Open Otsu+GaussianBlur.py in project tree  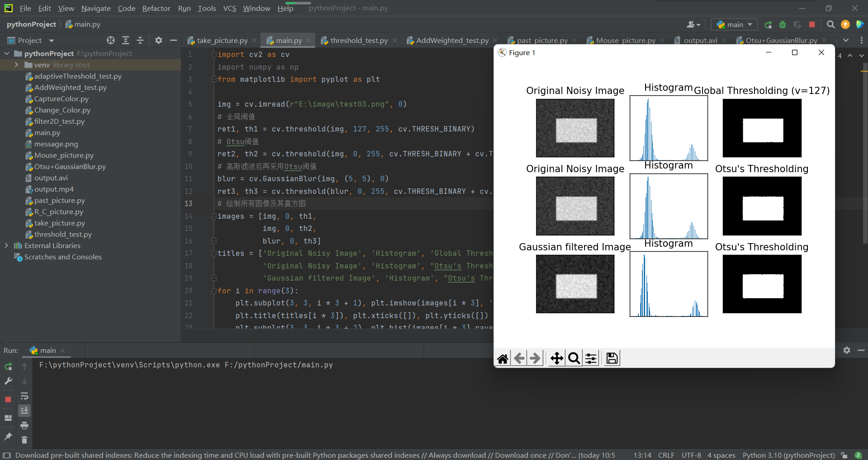point(70,166)
